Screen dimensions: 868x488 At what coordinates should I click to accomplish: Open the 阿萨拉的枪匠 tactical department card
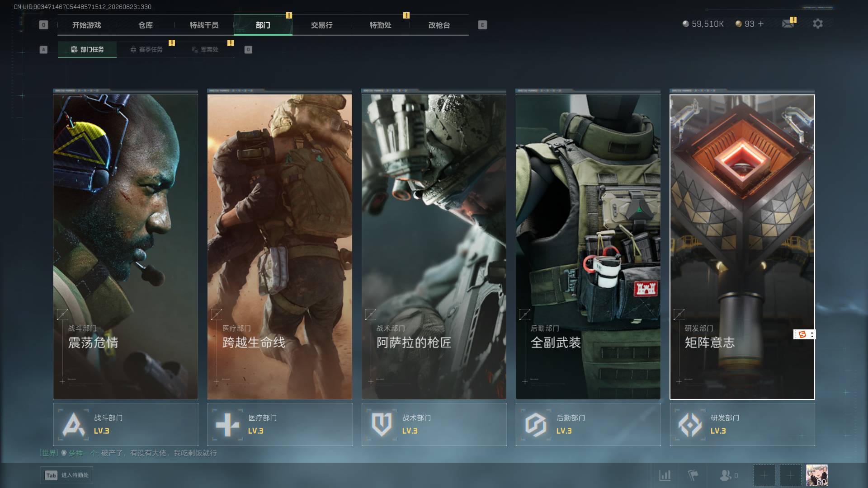coord(434,247)
